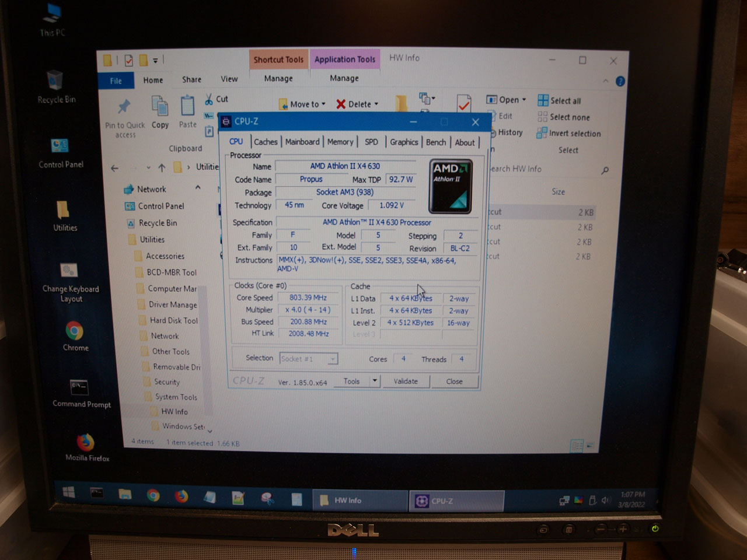The height and width of the screenshot is (560, 747).
Task: Switch Explorer to large icons view
Action: tap(589, 446)
